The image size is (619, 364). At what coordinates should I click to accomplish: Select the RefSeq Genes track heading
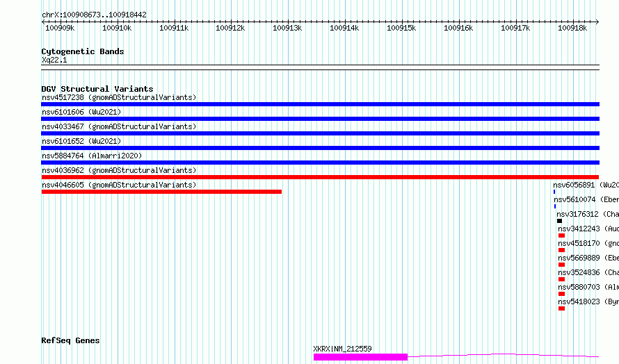70,340
